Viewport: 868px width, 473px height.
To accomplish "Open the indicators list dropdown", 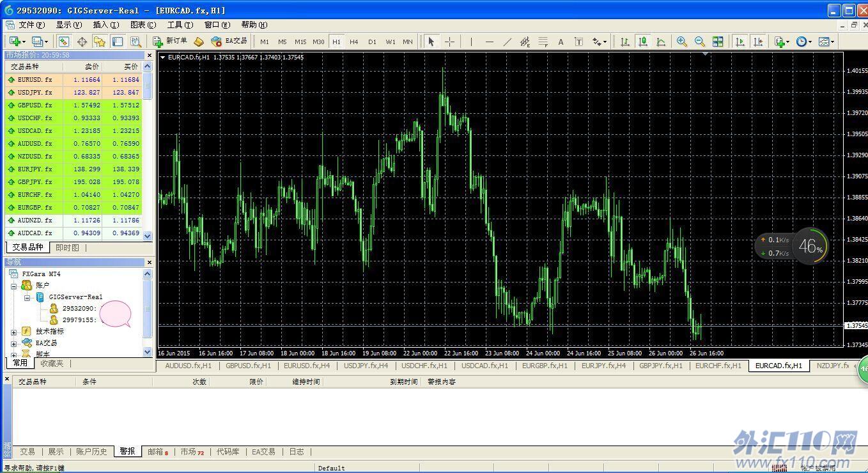I will point(781,42).
